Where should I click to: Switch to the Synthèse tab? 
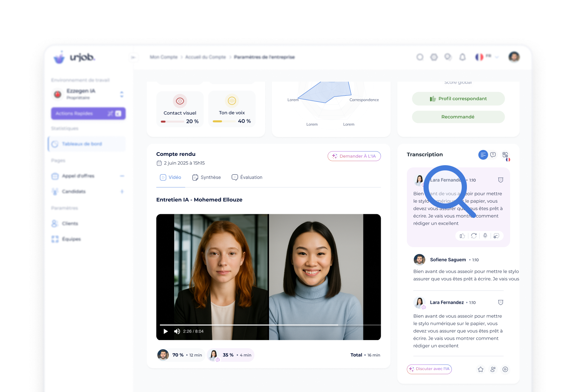207,177
